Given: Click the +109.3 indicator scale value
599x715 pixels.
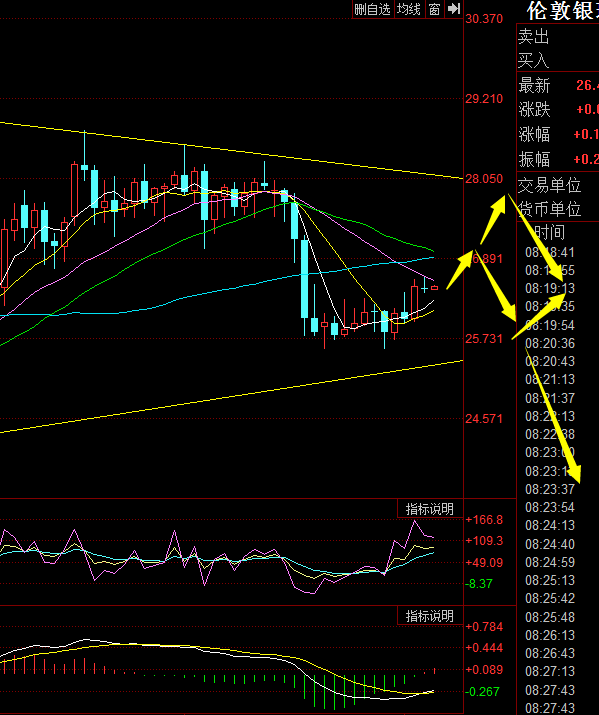Looking at the screenshot, I should pyautogui.click(x=484, y=541).
